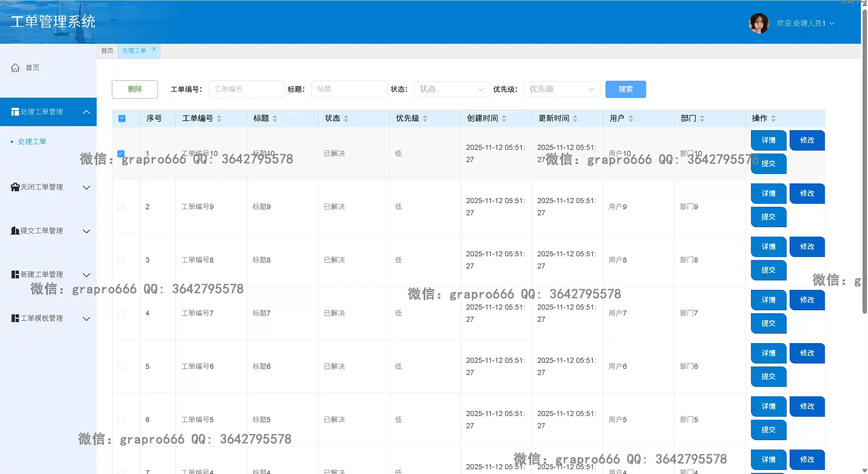Collapse the 处理工单管理 sidebar section

86,112
